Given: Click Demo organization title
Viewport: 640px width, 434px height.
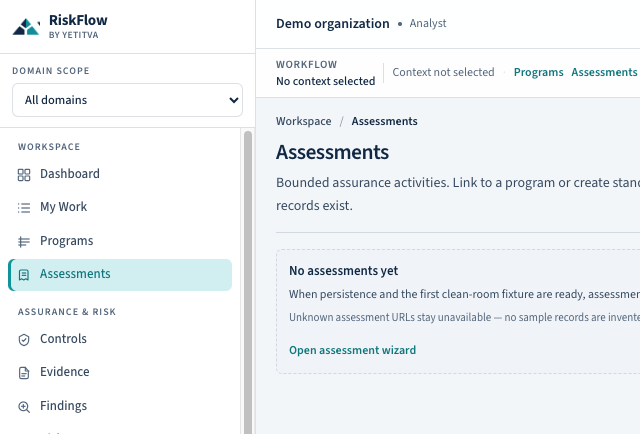Looking at the screenshot, I should click(x=333, y=24).
